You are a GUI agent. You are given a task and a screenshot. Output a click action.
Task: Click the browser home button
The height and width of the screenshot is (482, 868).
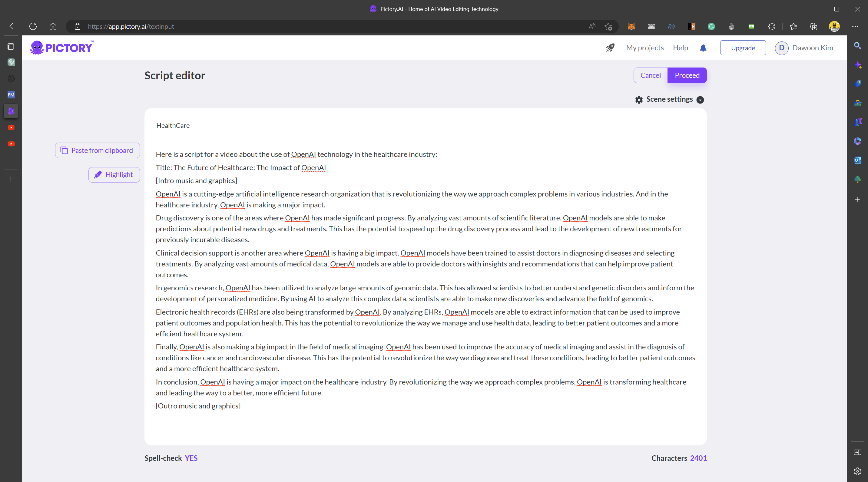point(53,26)
